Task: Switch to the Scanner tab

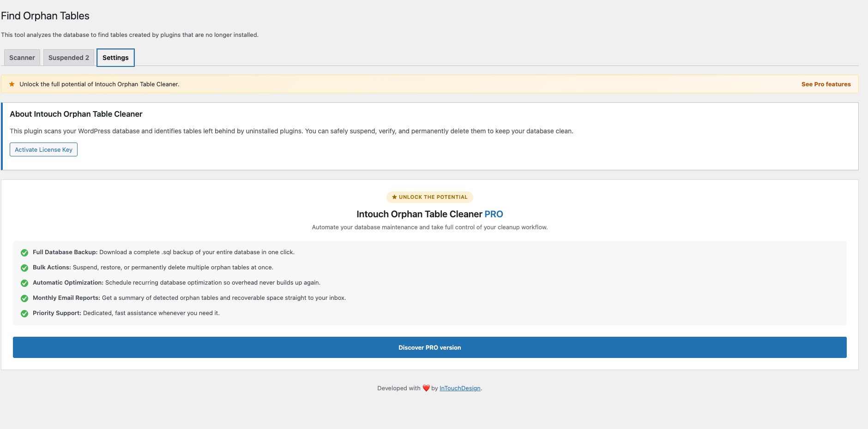Action: click(22, 58)
